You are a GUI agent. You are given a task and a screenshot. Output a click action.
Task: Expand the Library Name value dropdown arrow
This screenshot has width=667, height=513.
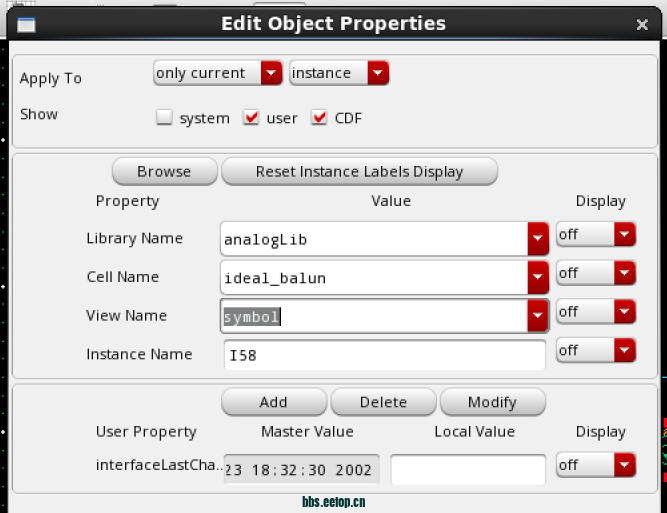(x=538, y=239)
